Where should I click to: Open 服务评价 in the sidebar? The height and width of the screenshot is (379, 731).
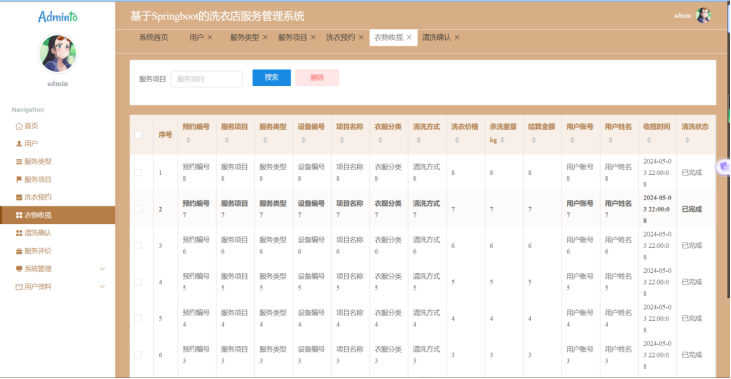tap(38, 251)
